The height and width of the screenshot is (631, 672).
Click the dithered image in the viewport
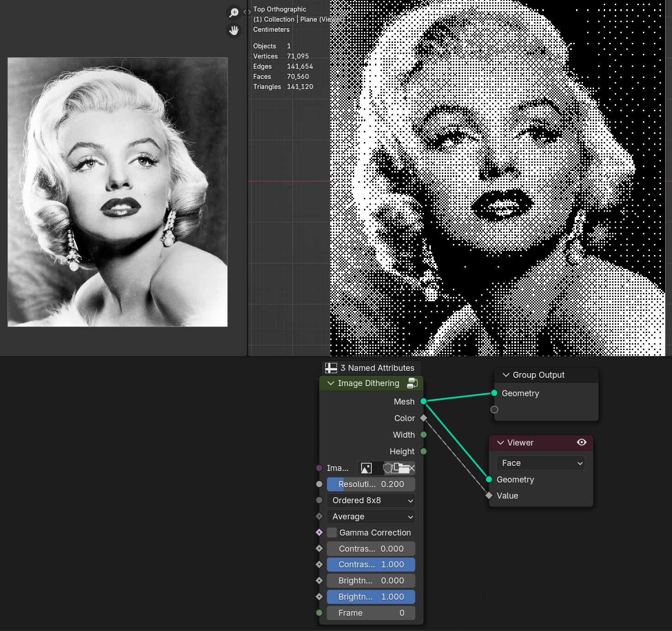pos(498,178)
